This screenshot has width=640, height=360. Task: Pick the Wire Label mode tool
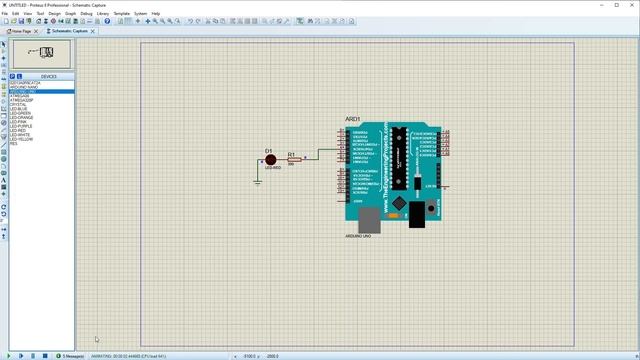click(x=4, y=65)
